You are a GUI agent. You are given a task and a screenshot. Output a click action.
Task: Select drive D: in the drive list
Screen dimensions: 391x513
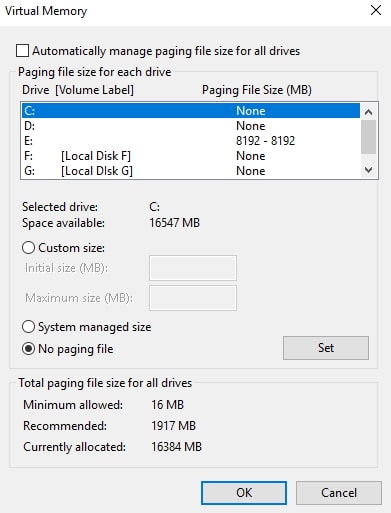(191, 126)
